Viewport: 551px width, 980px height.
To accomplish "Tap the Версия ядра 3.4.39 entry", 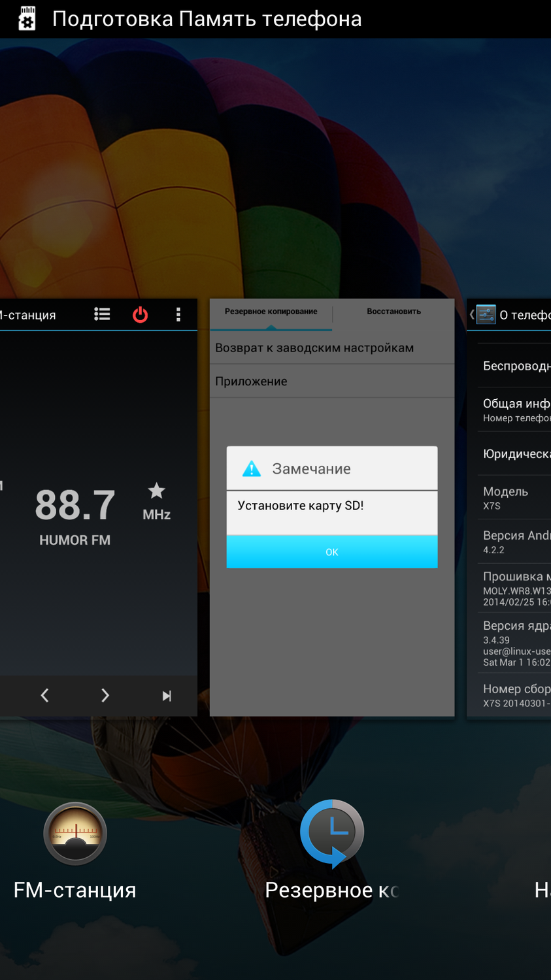I will [514, 643].
